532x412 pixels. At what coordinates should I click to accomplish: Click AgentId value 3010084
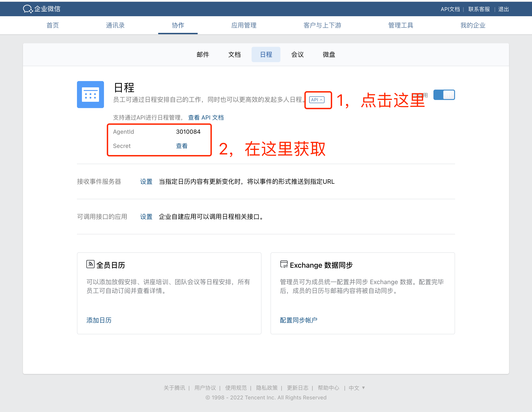pyautogui.click(x=188, y=132)
